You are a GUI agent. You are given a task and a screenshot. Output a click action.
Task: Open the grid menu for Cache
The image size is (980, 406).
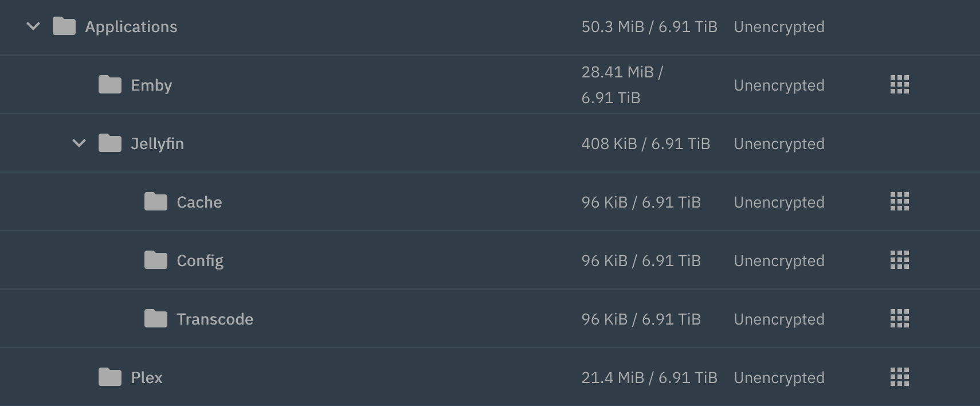click(899, 202)
